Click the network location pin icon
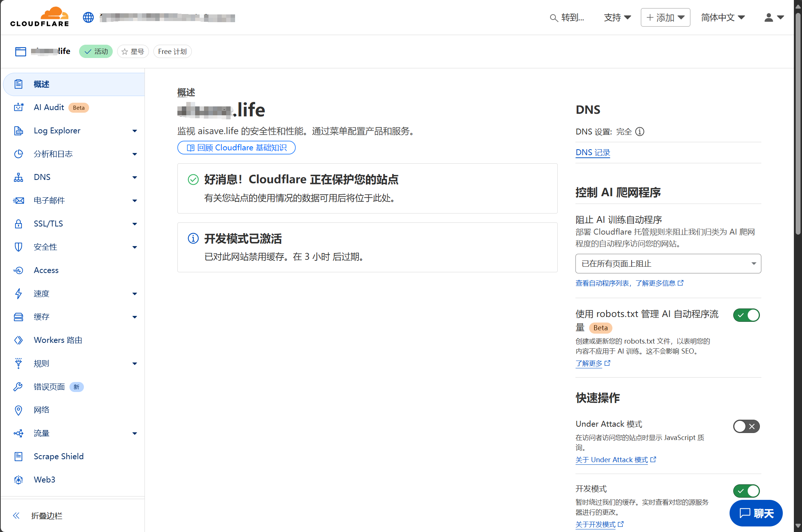Screen dimensions: 802x532 [x=18, y=410]
